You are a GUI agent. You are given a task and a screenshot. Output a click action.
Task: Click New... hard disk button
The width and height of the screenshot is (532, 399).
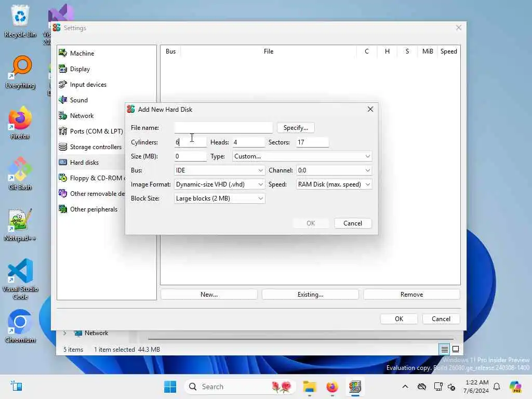(209, 295)
